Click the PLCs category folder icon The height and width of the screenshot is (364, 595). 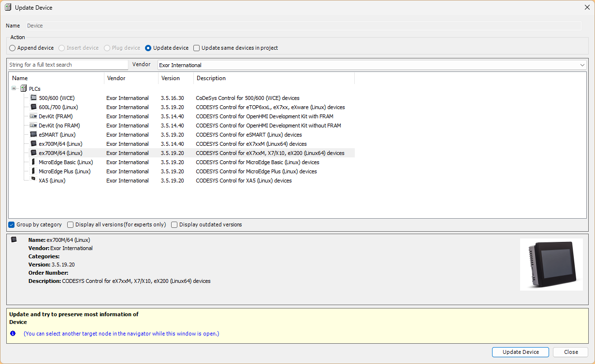[x=23, y=89]
